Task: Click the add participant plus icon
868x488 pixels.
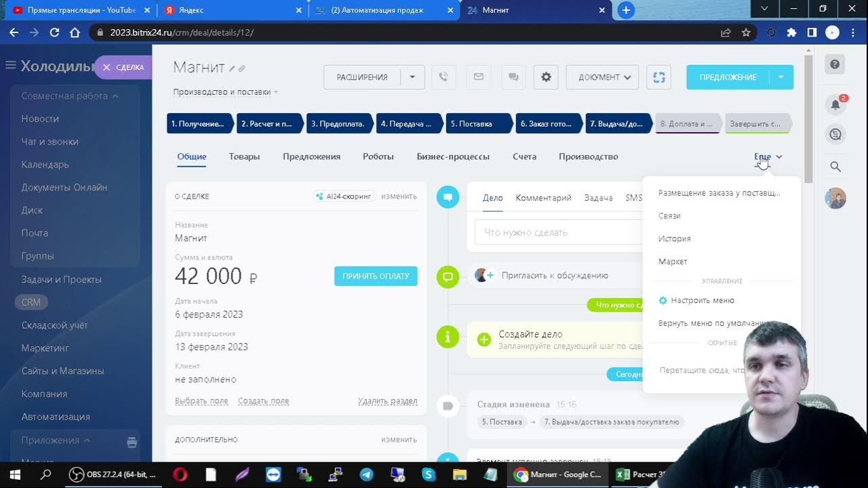Action: pyautogui.click(x=490, y=275)
